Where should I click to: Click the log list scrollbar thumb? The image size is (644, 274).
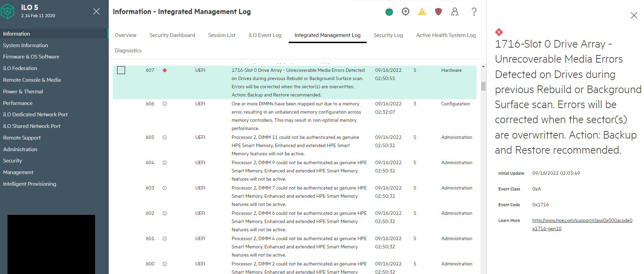(x=483, y=86)
